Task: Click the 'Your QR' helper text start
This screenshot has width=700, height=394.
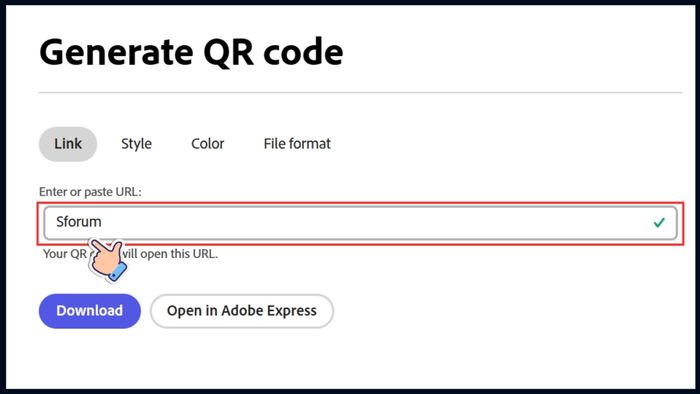Action: 65,254
